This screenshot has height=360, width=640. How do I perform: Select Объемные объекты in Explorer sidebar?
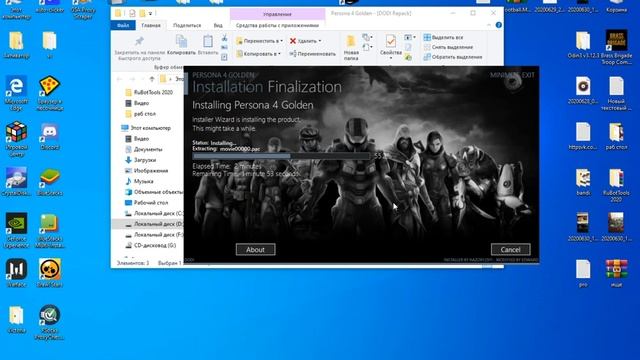coord(153,191)
